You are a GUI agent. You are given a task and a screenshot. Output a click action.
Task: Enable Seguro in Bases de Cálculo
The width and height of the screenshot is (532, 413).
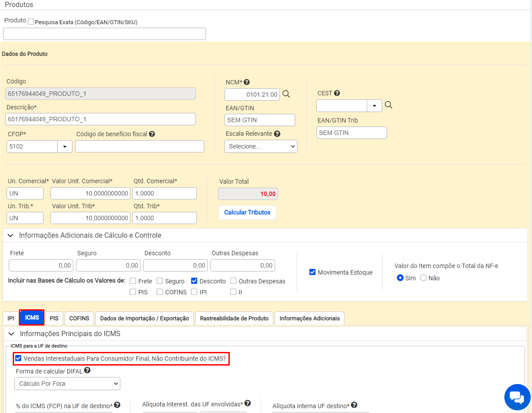[160, 281]
